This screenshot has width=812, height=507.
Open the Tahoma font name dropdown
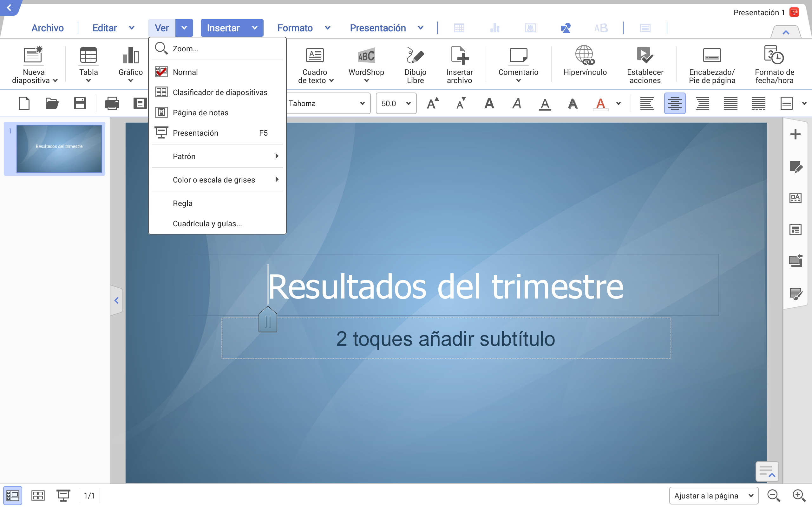pyautogui.click(x=362, y=103)
